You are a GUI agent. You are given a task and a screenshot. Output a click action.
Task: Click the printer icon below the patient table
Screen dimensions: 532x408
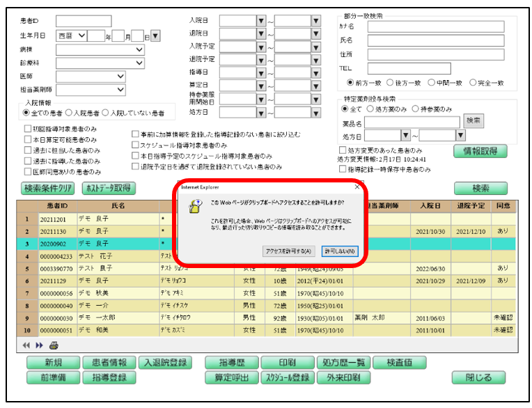point(54,345)
